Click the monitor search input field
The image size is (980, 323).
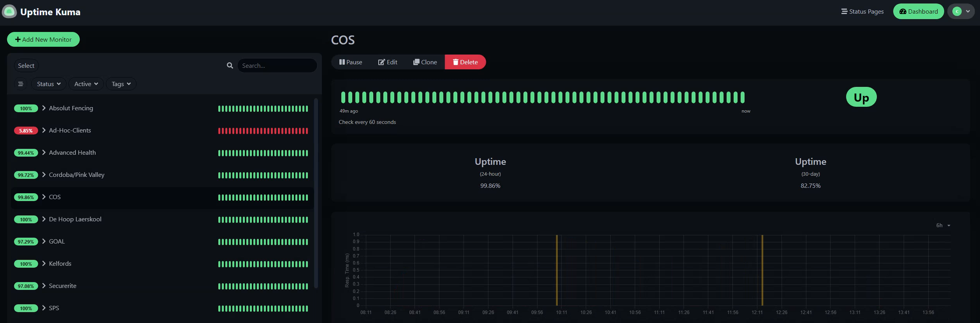[x=277, y=65]
